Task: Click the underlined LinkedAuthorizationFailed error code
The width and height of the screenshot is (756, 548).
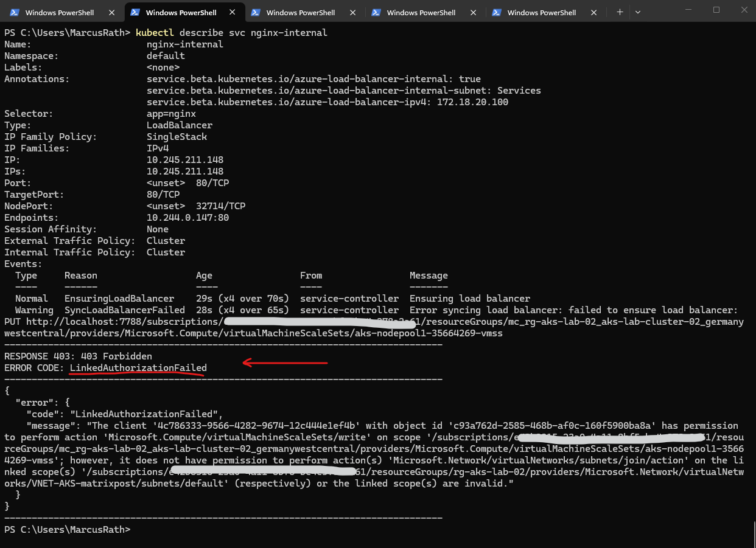Action: pyautogui.click(x=138, y=368)
